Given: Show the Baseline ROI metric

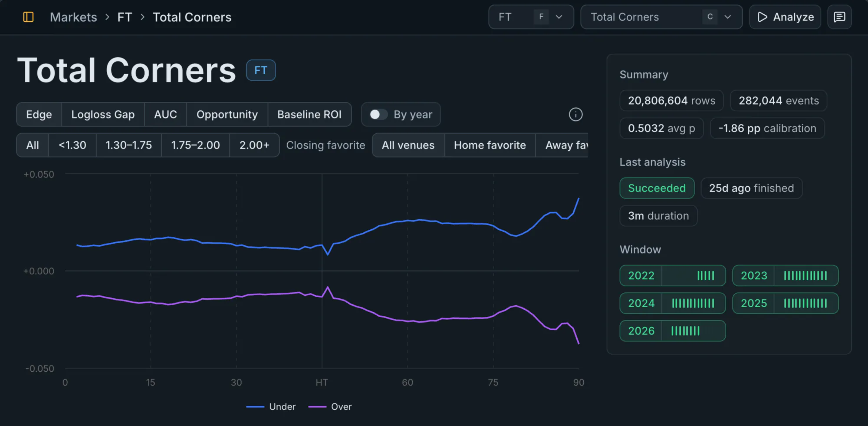Looking at the screenshot, I should (309, 114).
